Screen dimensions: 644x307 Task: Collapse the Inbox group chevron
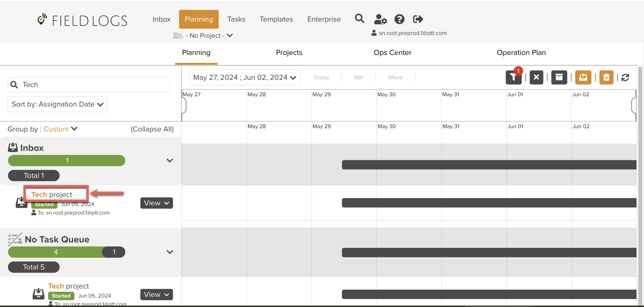click(170, 160)
